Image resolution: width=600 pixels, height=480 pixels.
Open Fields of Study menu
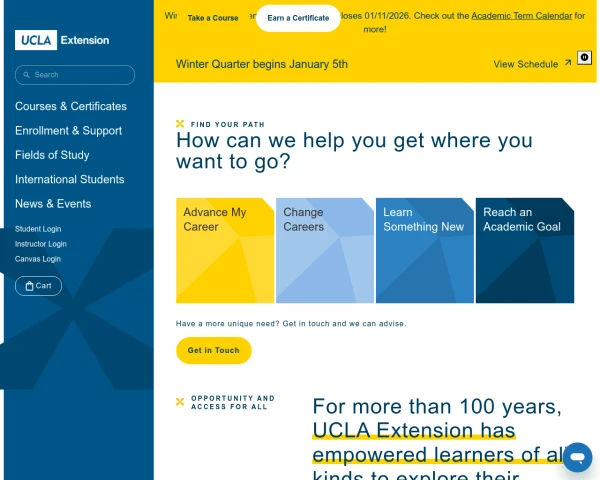[52, 155]
